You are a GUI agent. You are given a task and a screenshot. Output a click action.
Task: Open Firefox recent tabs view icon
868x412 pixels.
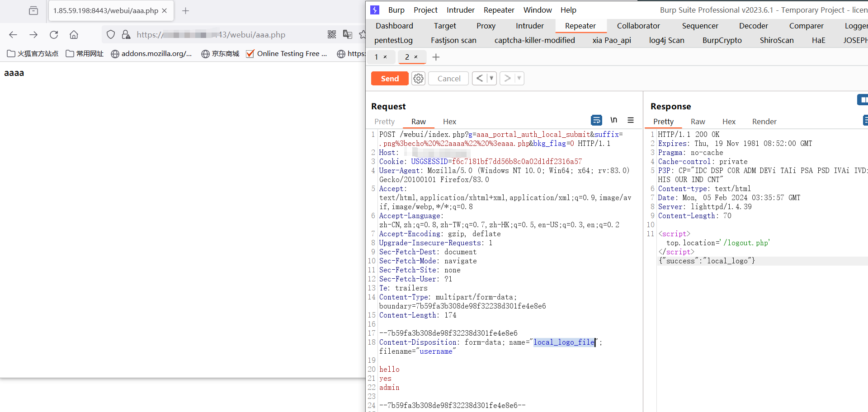pos(33,10)
